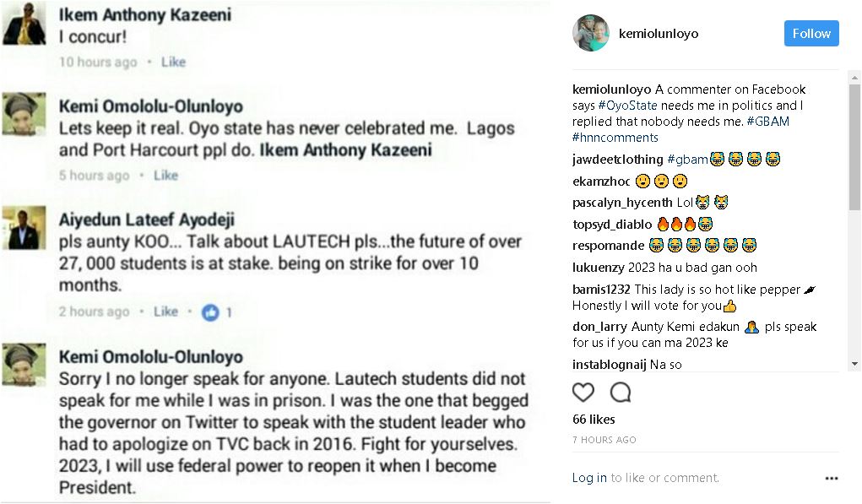862x504 pixels.
Task: Open the three-dot more options menu
Action: click(832, 478)
